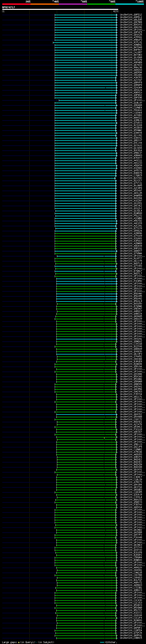Viewport: 146px width, 644px height.
Task: Select hit label UniRef100_B5G0N0
Action: pos(131,294)
